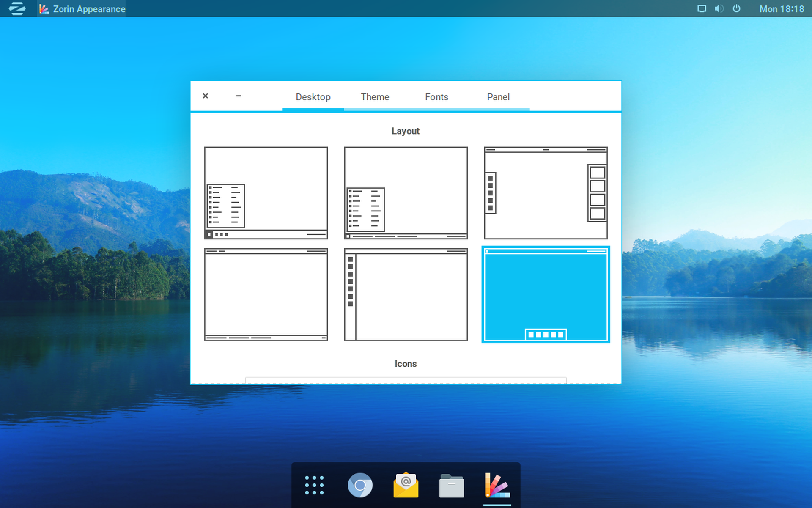The height and width of the screenshot is (508, 812).
Task: Switch to the Panel tab
Action: [x=498, y=97]
